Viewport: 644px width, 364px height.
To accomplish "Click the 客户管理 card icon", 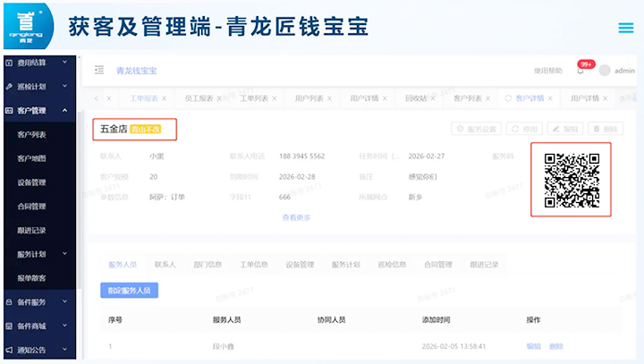I will click(x=9, y=111).
